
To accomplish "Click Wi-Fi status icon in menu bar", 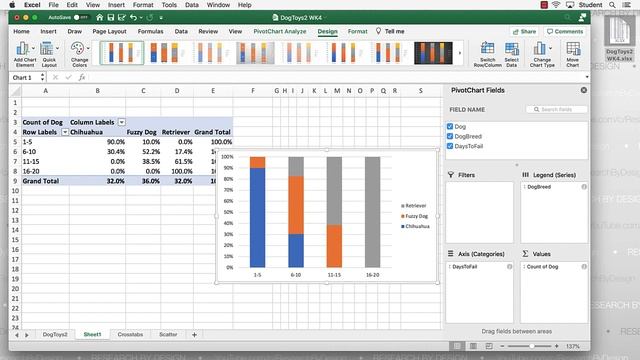I will (x=556, y=5).
